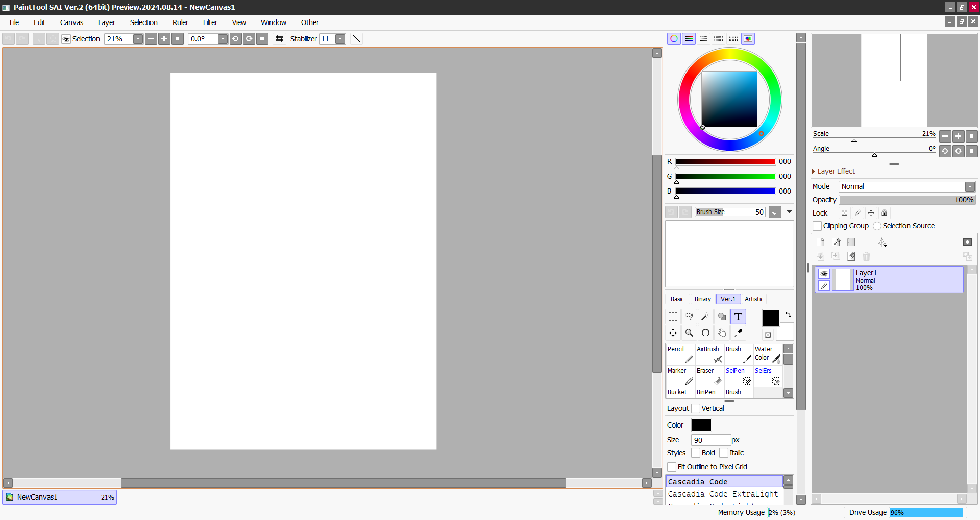Select the Text tool
Screen dimensions: 980x520
click(738, 317)
